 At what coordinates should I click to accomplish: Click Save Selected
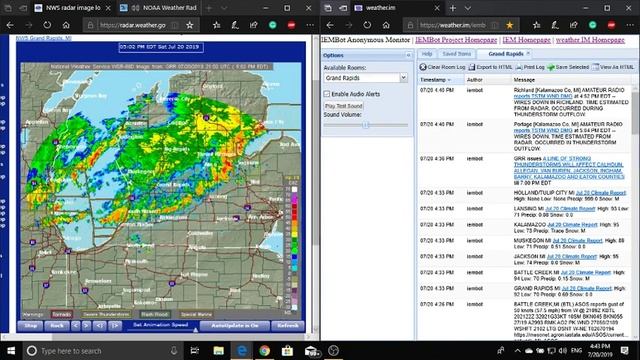tap(568, 67)
